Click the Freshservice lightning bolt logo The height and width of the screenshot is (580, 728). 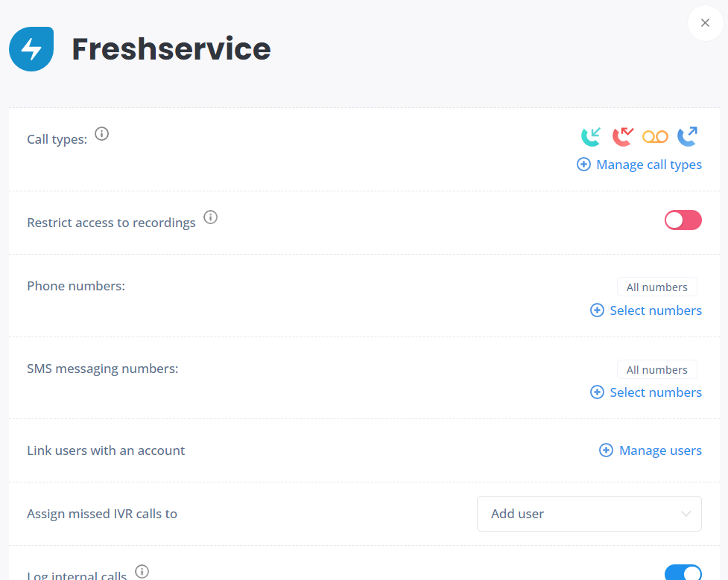point(31,49)
